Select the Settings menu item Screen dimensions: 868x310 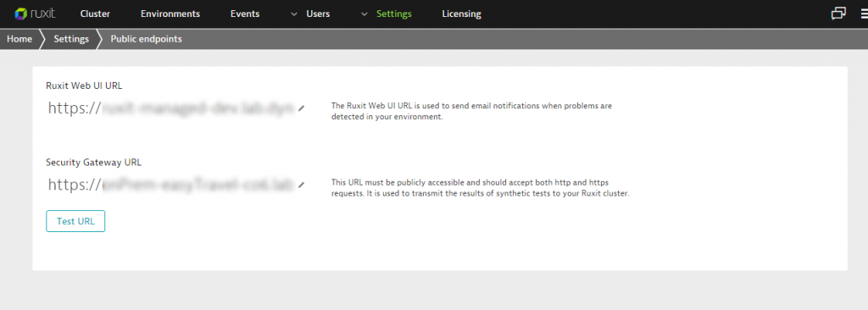[394, 14]
